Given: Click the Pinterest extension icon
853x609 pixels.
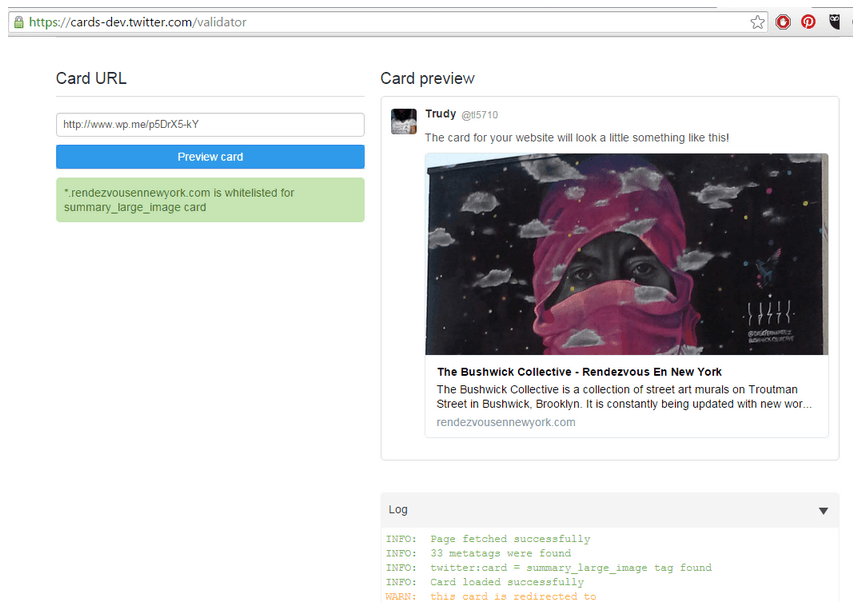Looking at the screenshot, I should [x=809, y=22].
